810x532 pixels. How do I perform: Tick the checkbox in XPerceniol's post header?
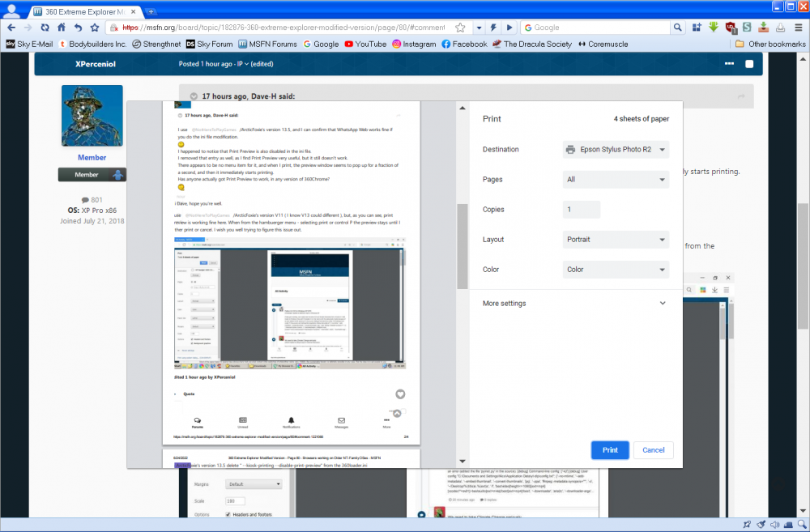tap(749, 64)
